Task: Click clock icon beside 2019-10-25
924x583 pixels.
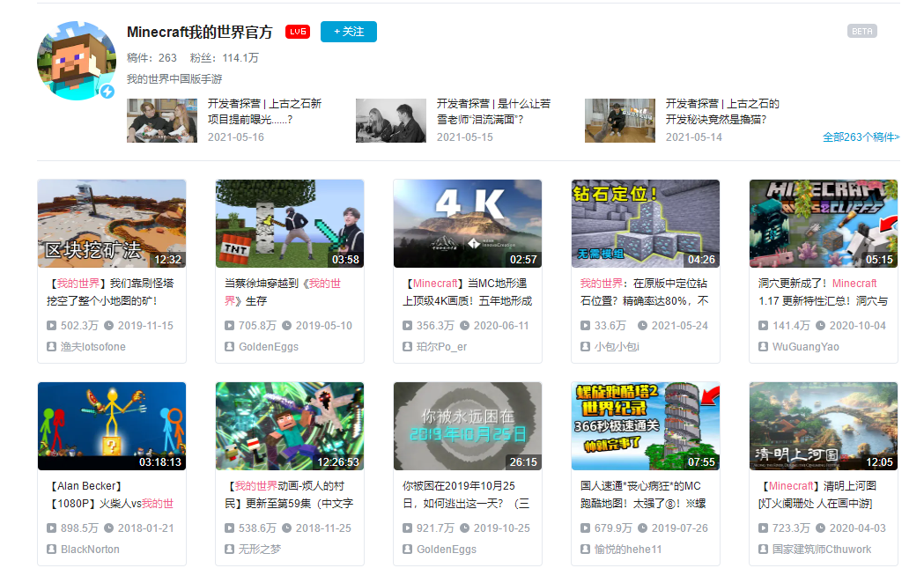Action: pyautogui.click(x=465, y=528)
